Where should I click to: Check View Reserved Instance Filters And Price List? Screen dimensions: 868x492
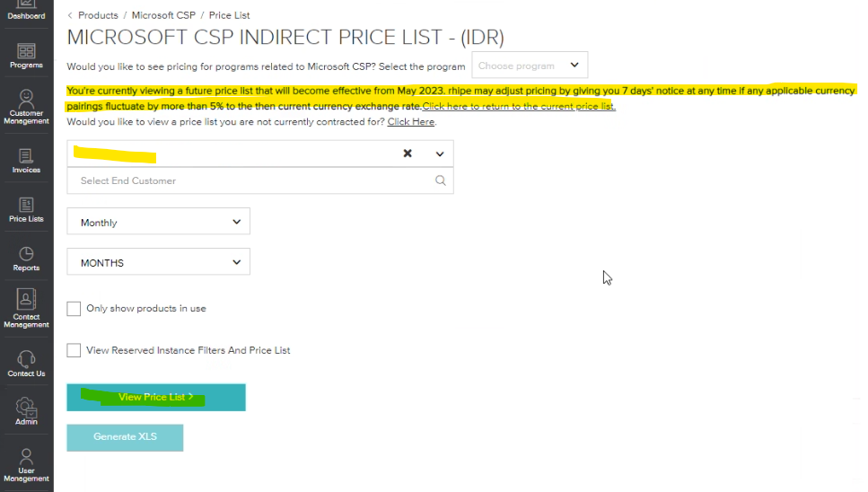[x=74, y=350]
